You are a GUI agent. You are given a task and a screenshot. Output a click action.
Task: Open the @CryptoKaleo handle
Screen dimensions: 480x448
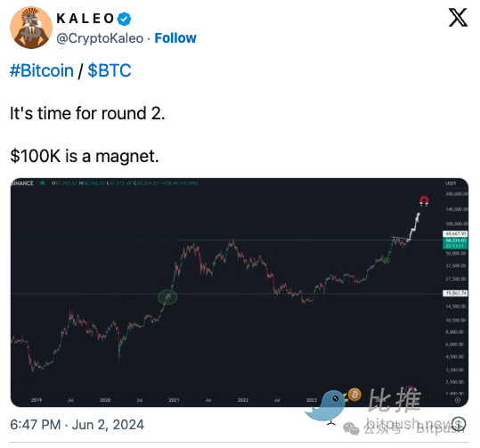tap(100, 38)
